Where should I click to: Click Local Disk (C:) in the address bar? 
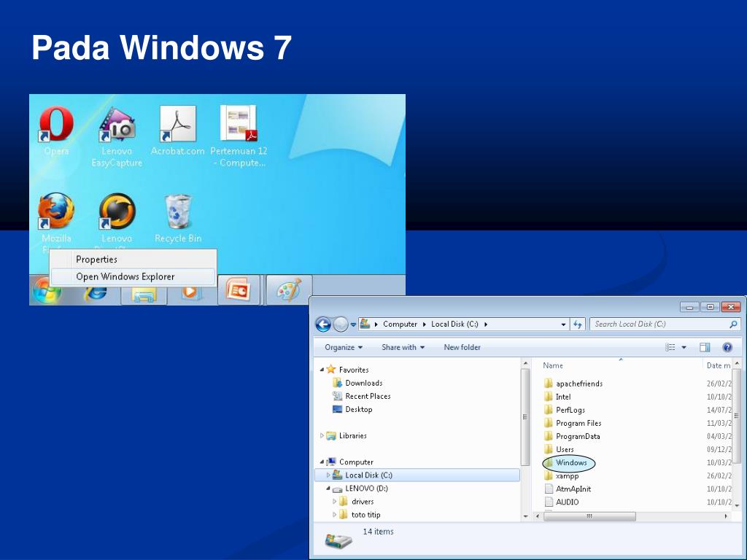pos(454,324)
